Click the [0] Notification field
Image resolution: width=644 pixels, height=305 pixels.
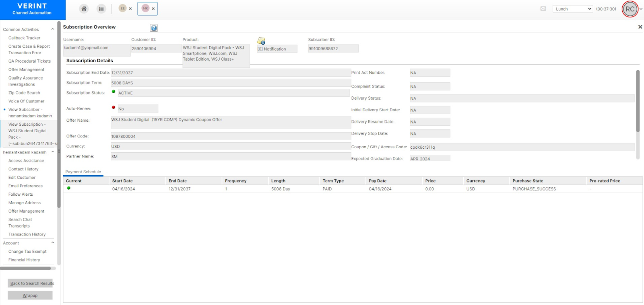[x=277, y=49]
